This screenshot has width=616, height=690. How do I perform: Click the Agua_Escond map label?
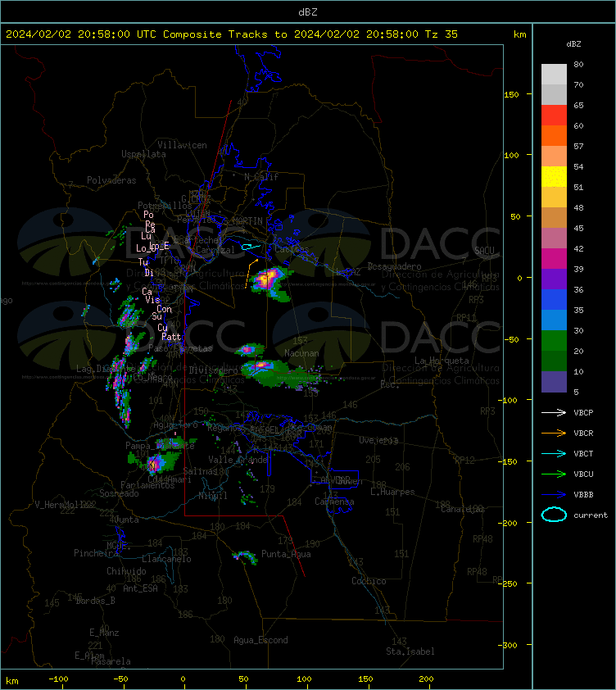pos(260,640)
